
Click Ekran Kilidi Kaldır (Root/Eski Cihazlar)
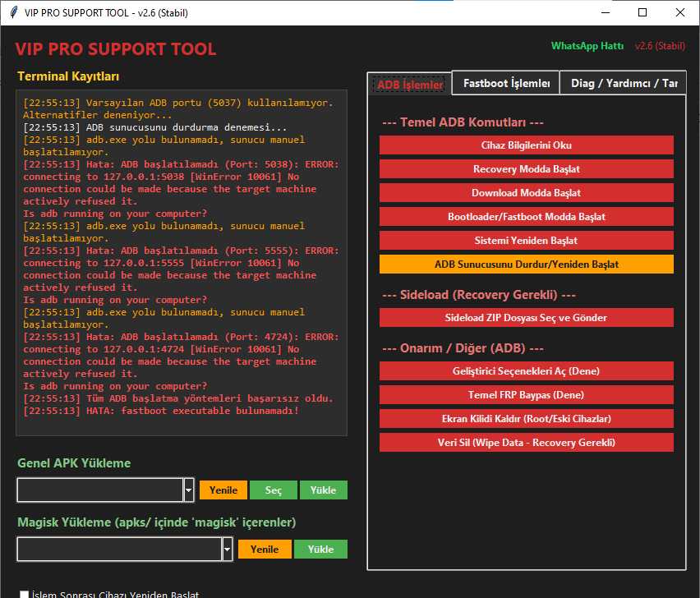point(526,418)
